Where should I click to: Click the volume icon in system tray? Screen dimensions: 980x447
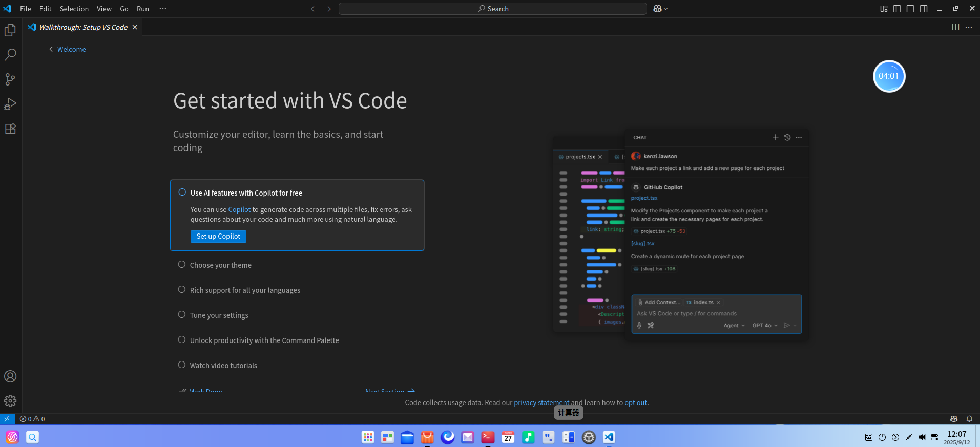pos(922,437)
